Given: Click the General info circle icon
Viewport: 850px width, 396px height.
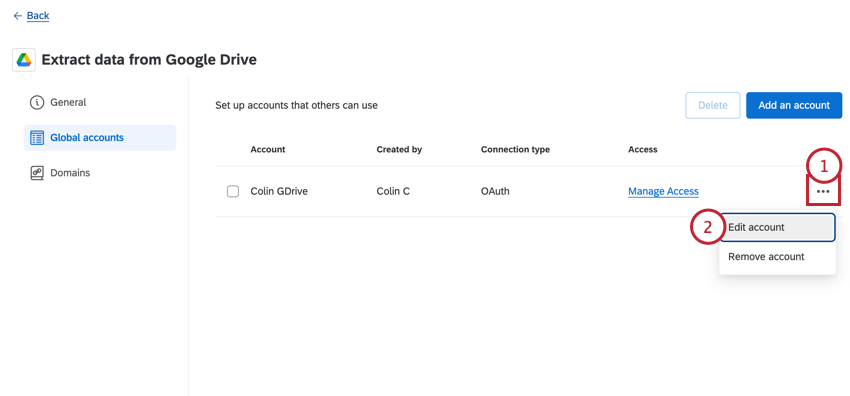Looking at the screenshot, I should tap(37, 102).
